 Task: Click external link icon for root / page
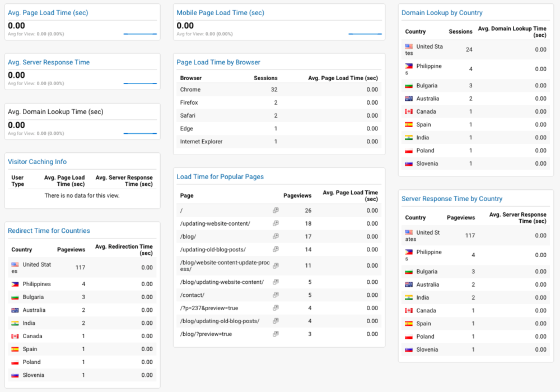coord(276,211)
